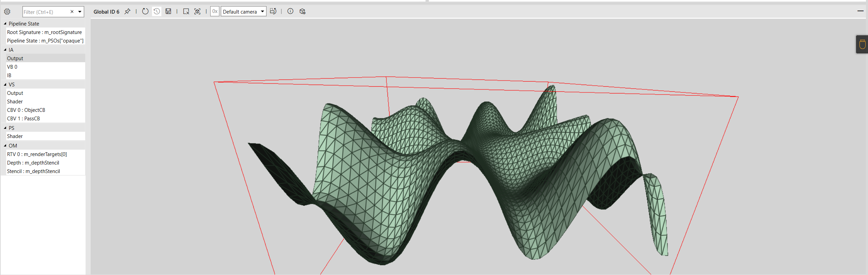
Task: Select Pipeline State : m_PSOs["opaque"] row
Action: (45, 41)
